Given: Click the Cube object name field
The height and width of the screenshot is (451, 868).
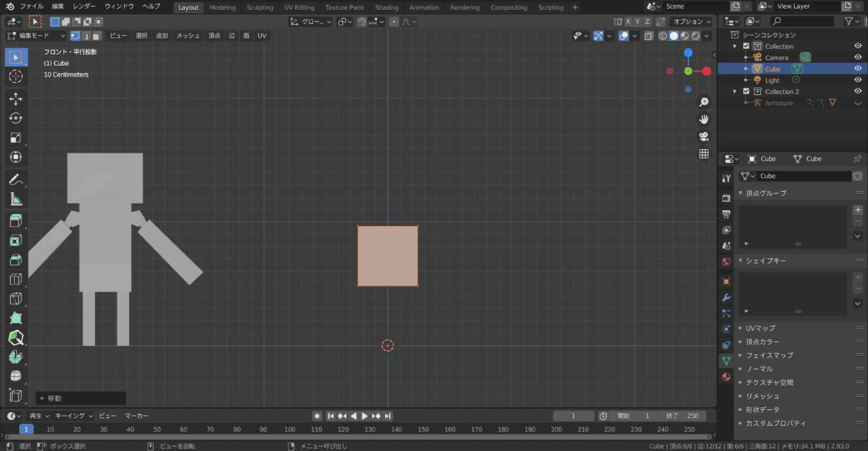Looking at the screenshot, I should 804,176.
